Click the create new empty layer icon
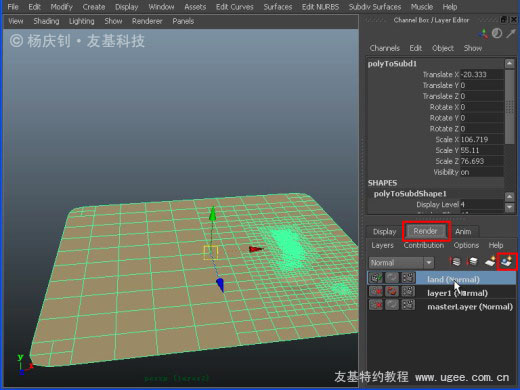 pos(490,262)
